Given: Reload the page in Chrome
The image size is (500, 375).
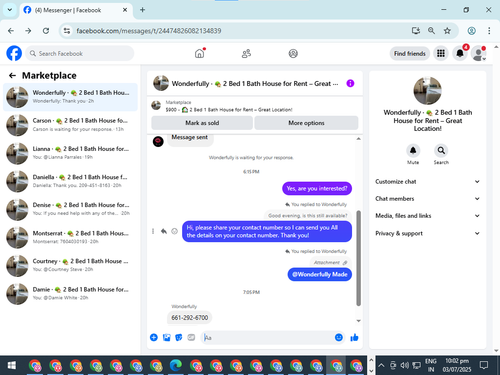Looking at the screenshot, I should coord(46,31).
